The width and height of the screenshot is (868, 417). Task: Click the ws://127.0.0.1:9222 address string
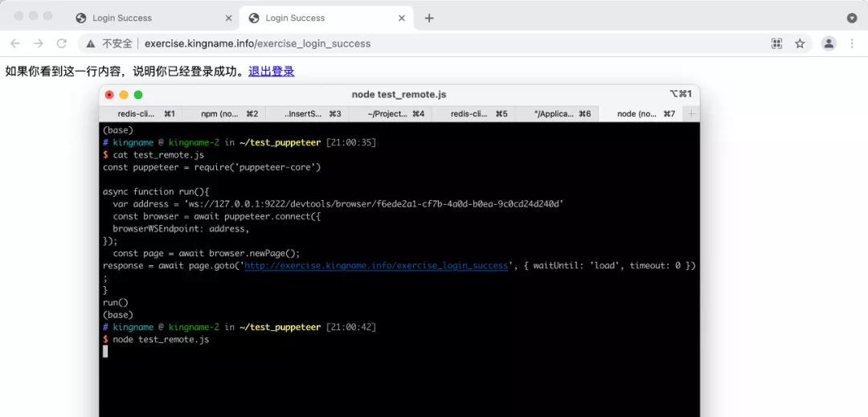(375, 204)
